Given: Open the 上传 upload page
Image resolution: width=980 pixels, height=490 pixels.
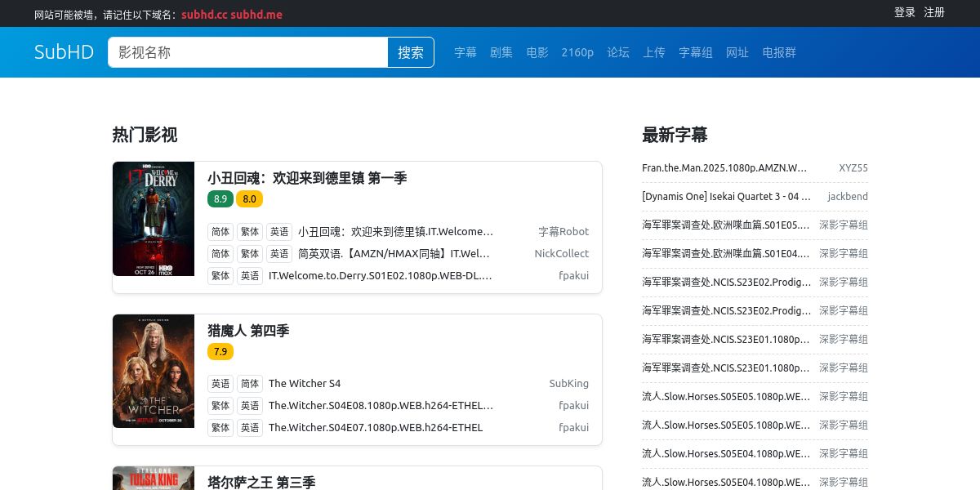Looking at the screenshot, I should [x=654, y=52].
